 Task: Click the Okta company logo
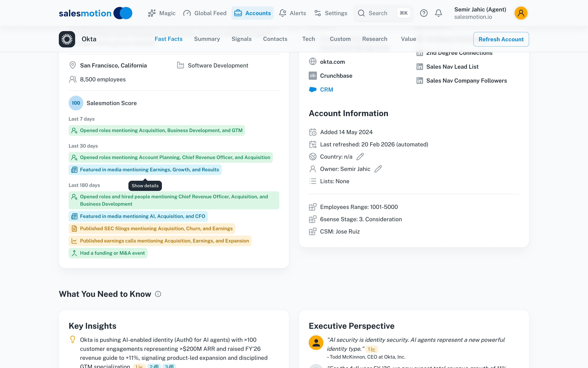tap(67, 39)
